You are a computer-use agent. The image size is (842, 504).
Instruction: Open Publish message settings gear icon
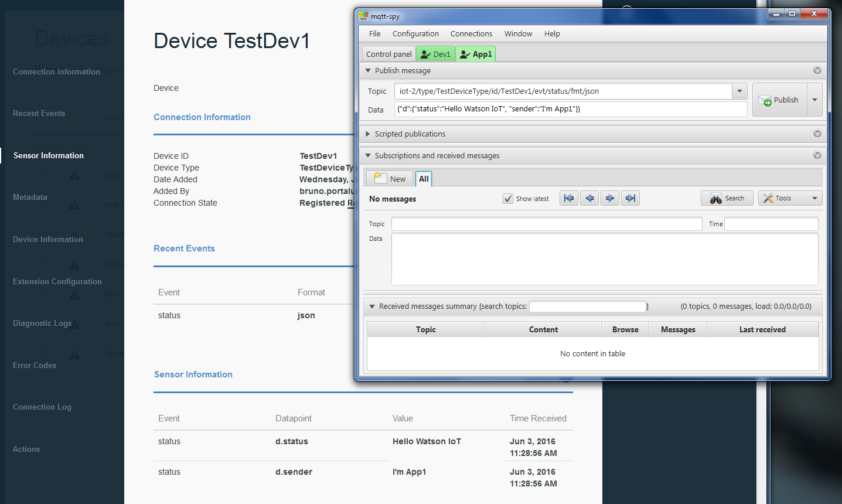click(817, 70)
